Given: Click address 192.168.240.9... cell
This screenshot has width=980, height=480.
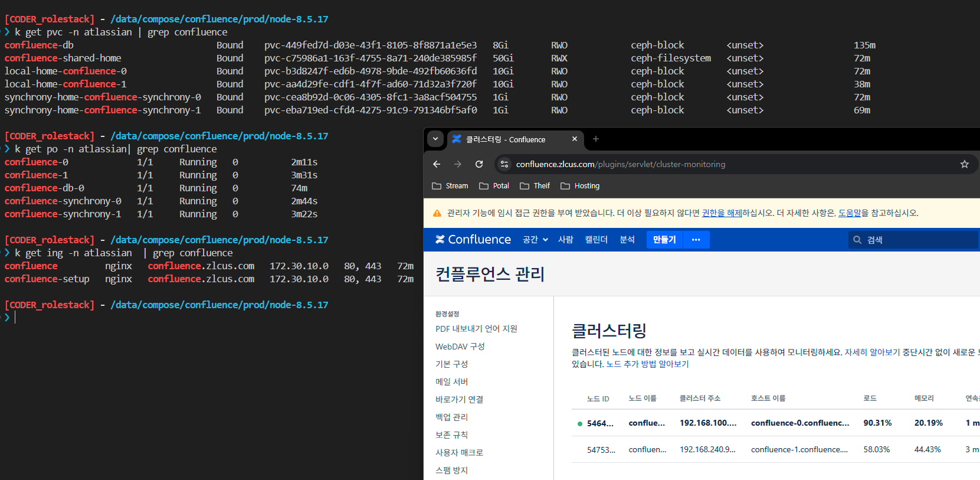Looking at the screenshot, I should [707, 450].
